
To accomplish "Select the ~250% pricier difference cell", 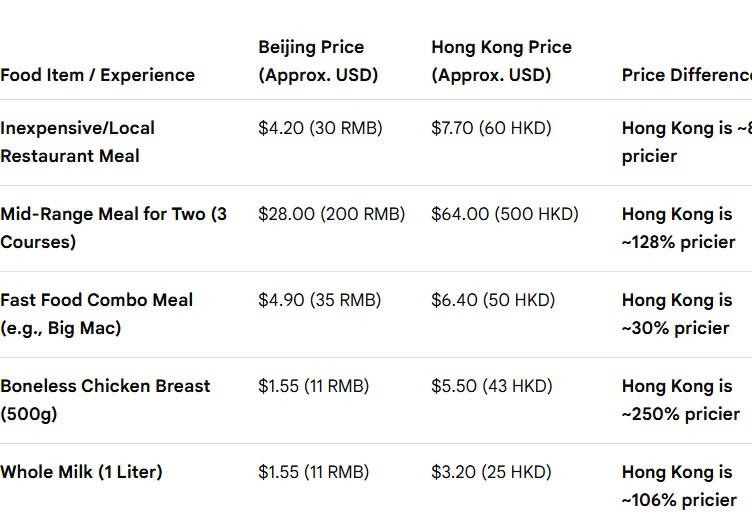I will [681, 400].
